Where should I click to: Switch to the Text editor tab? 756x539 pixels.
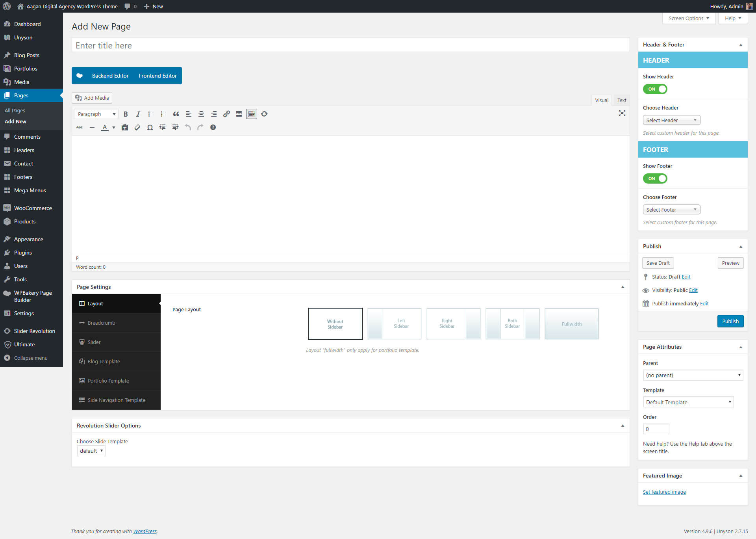(x=622, y=100)
